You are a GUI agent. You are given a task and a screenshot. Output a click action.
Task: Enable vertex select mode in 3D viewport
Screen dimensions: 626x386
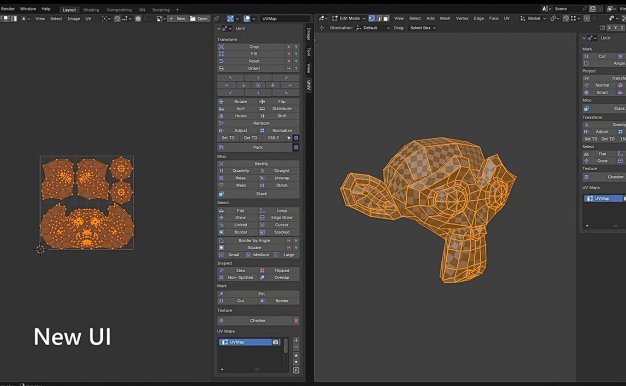pos(372,18)
